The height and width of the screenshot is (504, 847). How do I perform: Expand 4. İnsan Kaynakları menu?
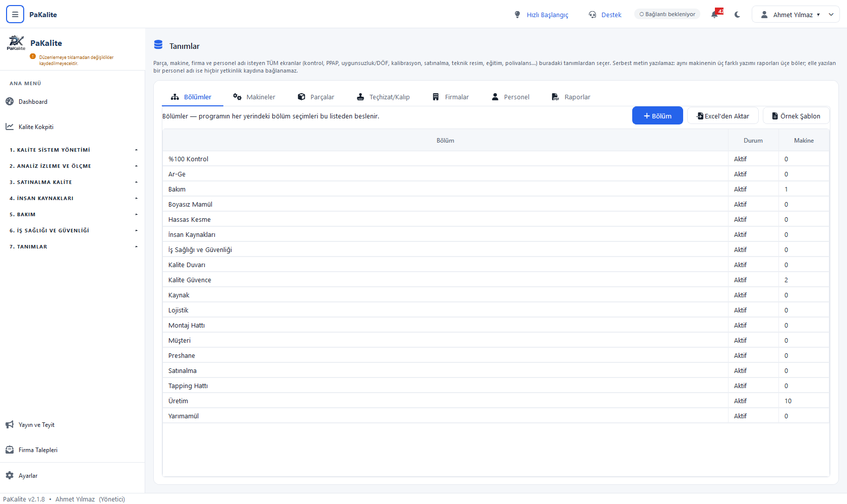(x=73, y=198)
